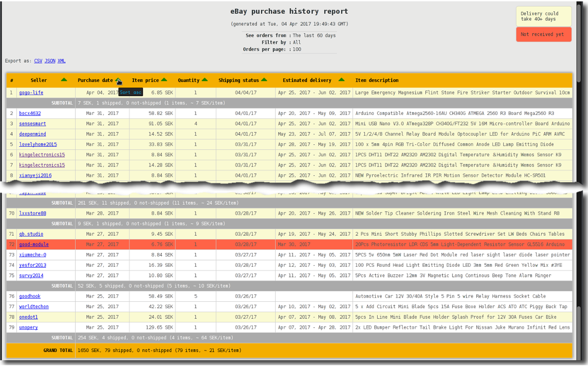Sort the Quantity column via its arrow
This screenshot has width=588, height=368.
[204, 80]
